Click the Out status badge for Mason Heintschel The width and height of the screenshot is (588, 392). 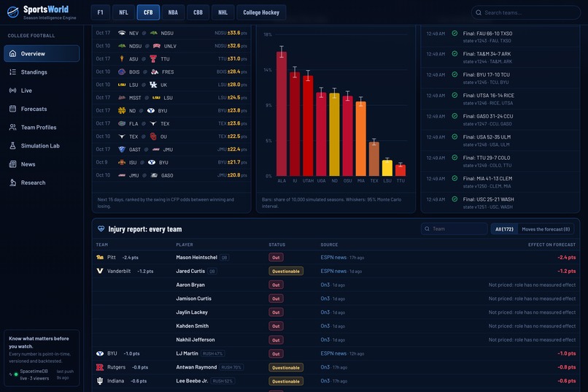coord(276,258)
